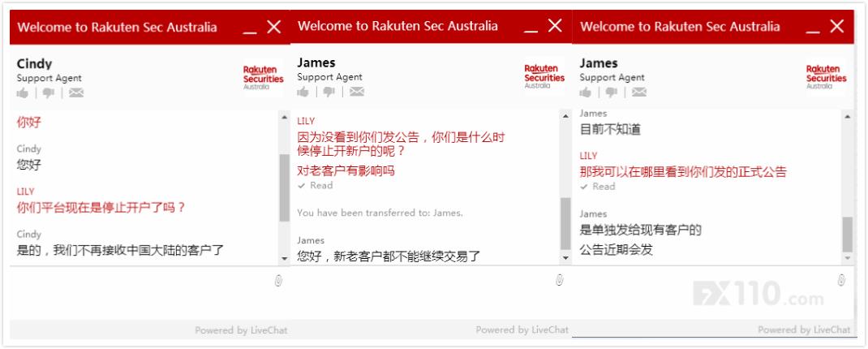Select James's reply "您好，新老客户都不能继续交易了"
Screen dimensions: 868x349
point(389,256)
